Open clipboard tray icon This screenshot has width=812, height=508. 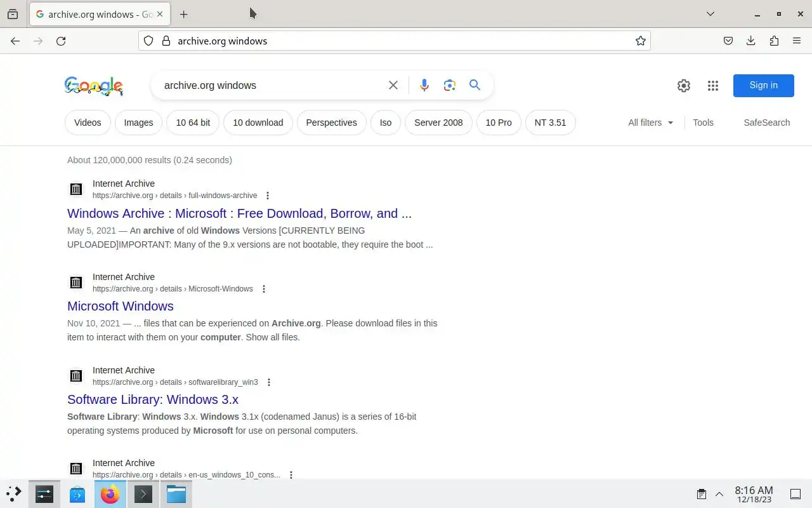click(702, 494)
